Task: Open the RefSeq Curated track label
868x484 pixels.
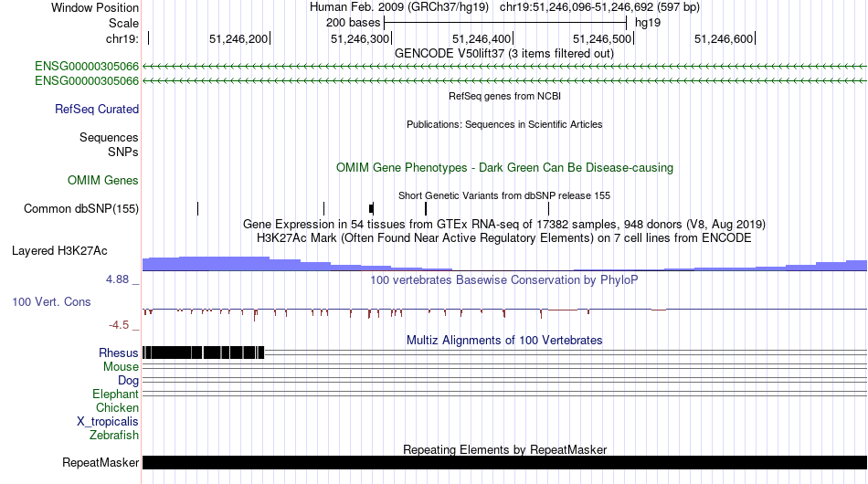Action: 97,109
